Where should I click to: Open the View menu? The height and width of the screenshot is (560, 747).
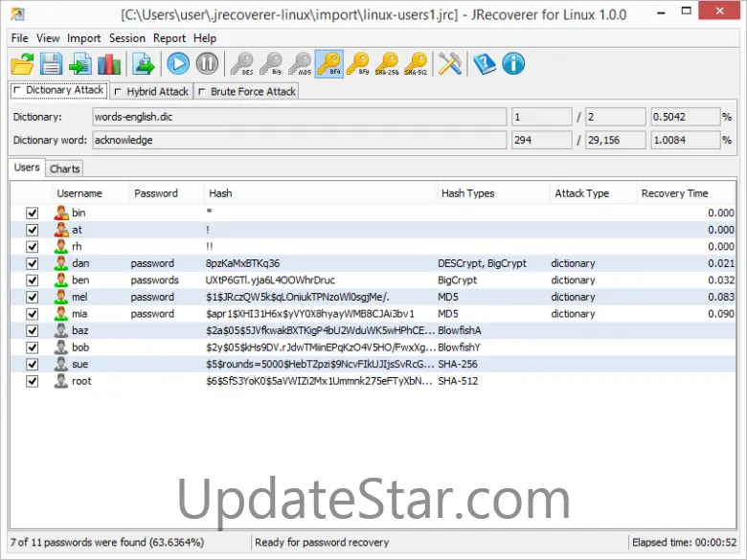pyautogui.click(x=48, y=38)
